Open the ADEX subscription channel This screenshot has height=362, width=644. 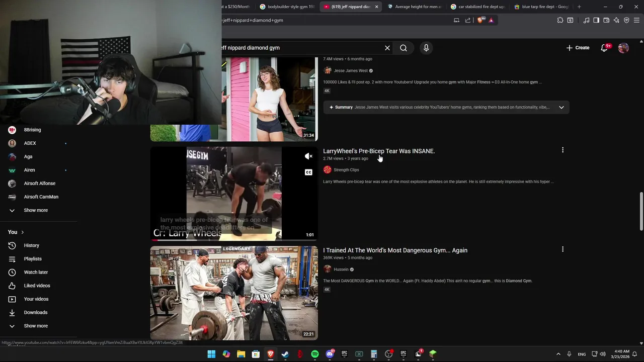click(30, 143)
